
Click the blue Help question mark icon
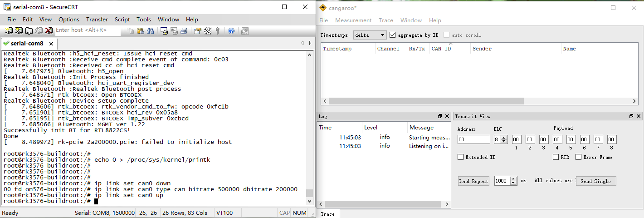[x=231, y=31]
